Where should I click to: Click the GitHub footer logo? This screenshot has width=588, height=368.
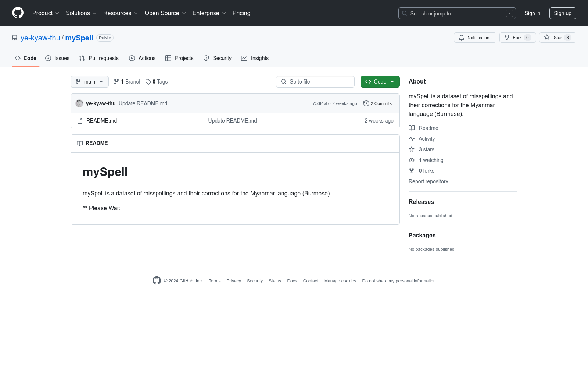[x=157, y=280]
